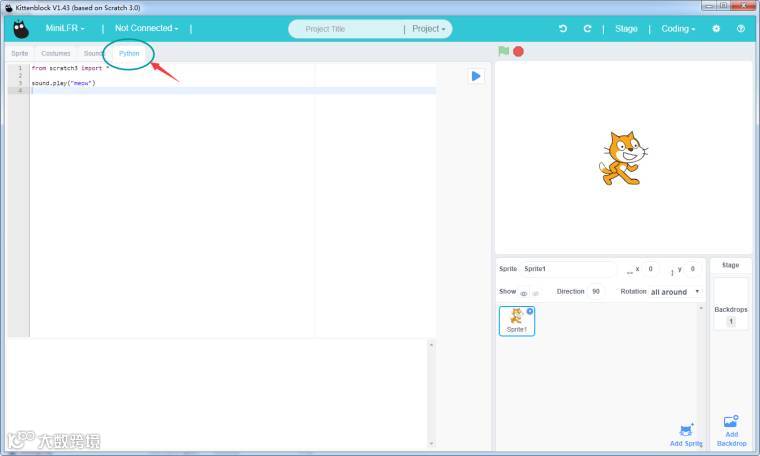
Task: Click line 3 sound.play code
Action: [63, 83]
